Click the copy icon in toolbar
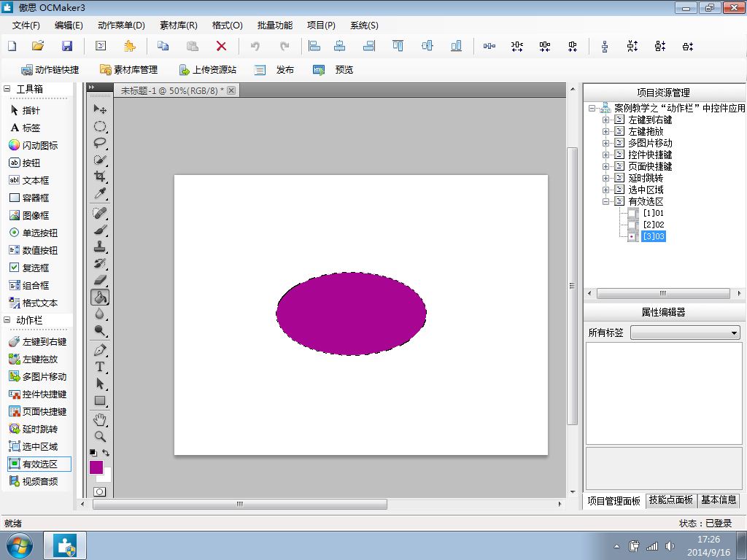 [163, 46]
